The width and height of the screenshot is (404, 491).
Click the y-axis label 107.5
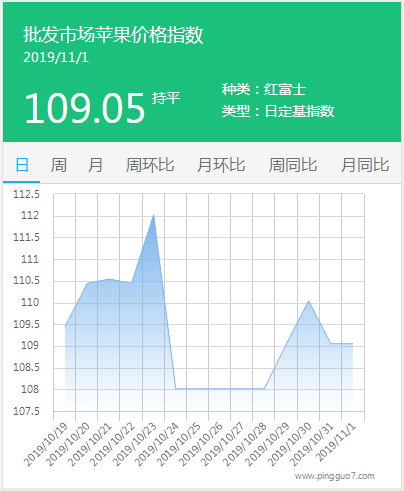click(x=26, y=411)
